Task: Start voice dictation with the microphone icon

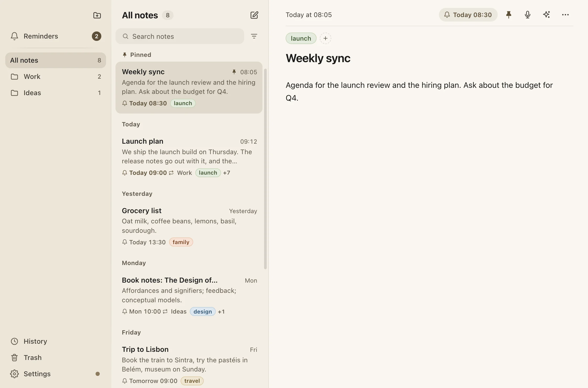Action: [x=527, y=15]
